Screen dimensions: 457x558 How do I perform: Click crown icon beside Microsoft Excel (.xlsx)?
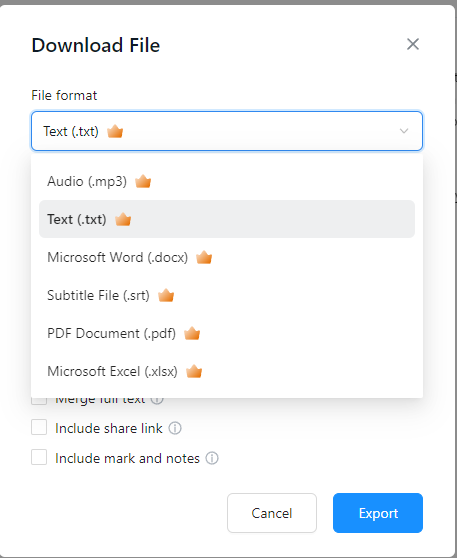[x=194, y=371]
